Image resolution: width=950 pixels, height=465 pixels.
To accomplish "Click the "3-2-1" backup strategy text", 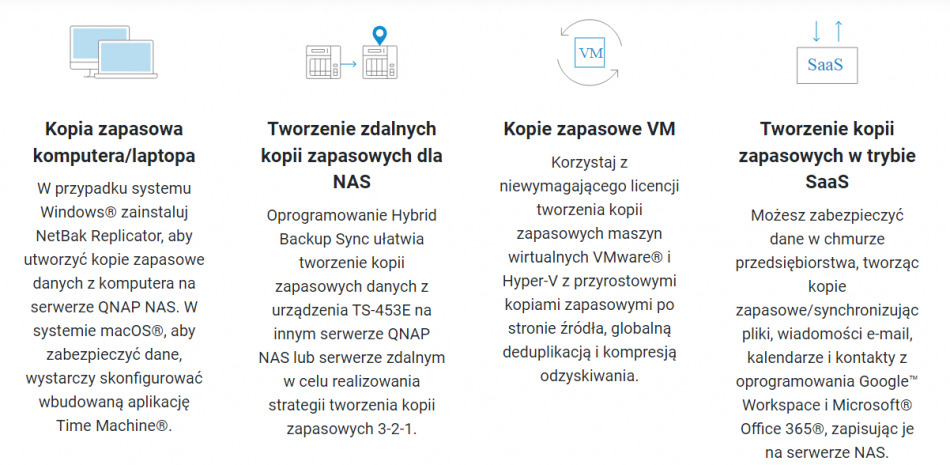I will [394, 429].
